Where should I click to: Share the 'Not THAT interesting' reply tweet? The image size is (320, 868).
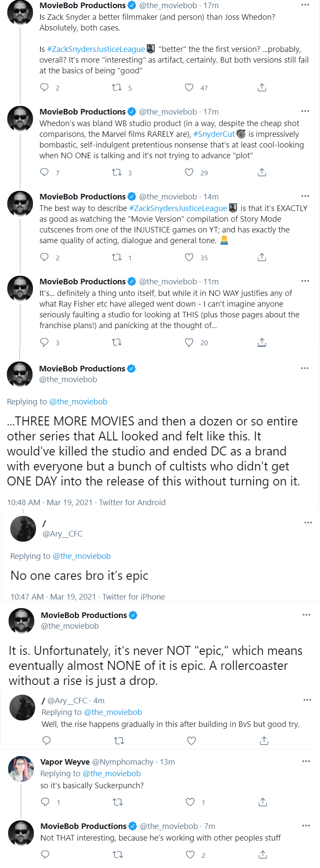(263, 855)
